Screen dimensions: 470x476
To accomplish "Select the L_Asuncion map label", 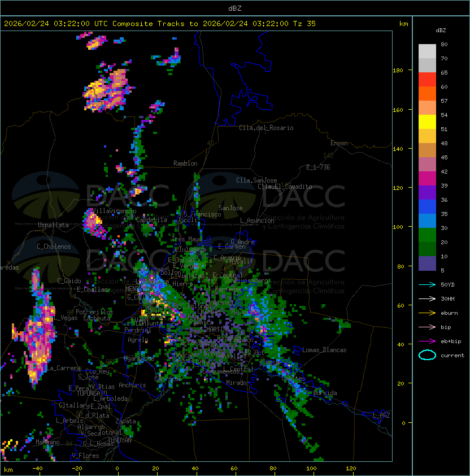I will 257,220.
